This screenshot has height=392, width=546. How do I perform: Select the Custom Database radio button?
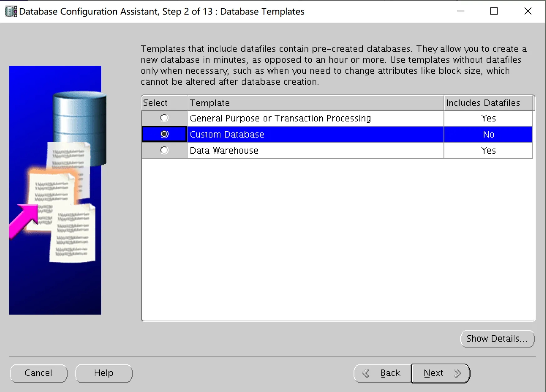point(164,134)
